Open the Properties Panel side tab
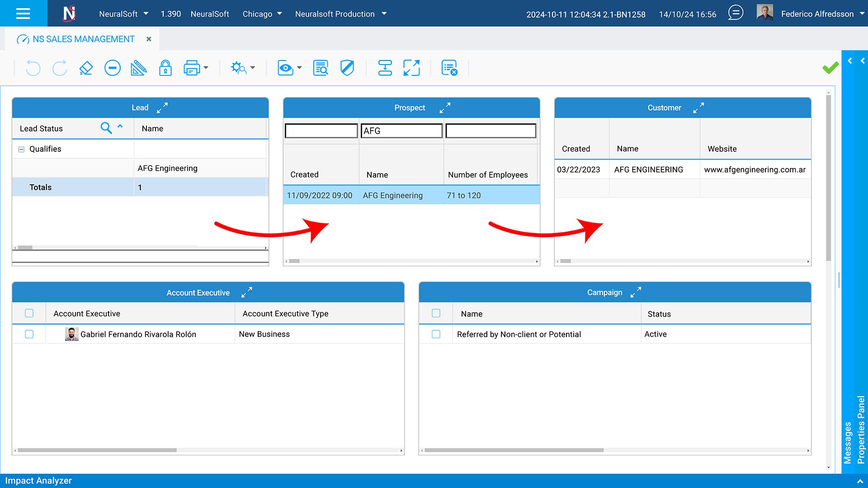The image size is (868, 488). [x=861, y=429]
